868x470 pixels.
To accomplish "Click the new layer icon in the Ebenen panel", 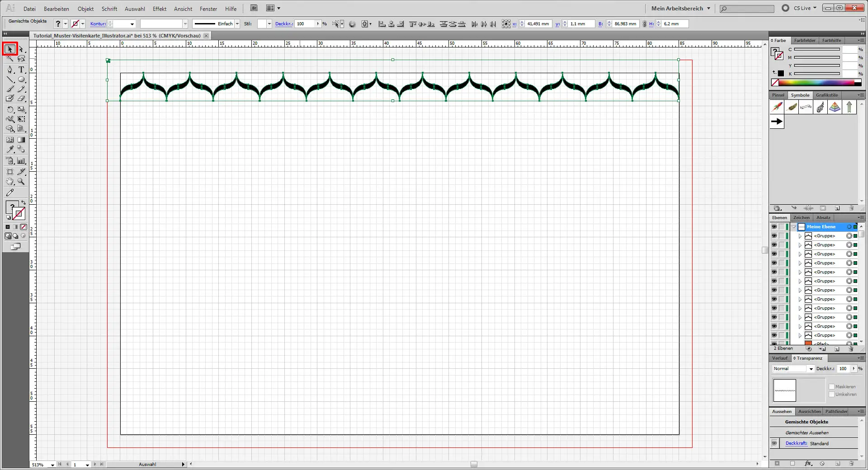I will click(837, 349).
